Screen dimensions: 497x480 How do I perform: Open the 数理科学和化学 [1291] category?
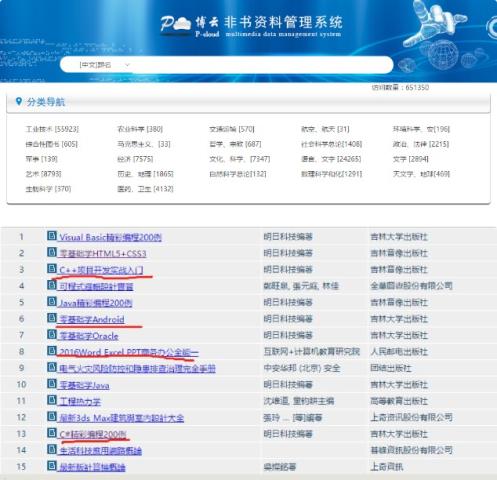click(x=332, y=174)
